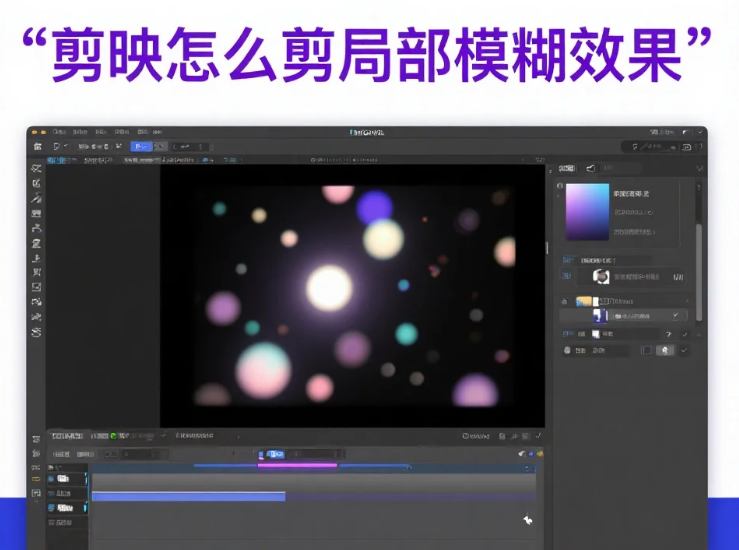Click the gray button beside the blue toolbar button
The height and width of the screenshot is (550, 739).
coord(160,147)
